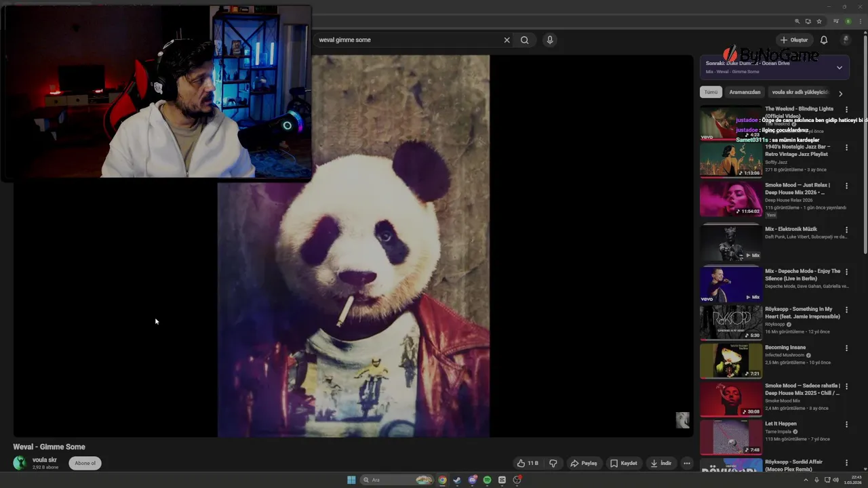Open more video actions ellipsis
The width and height of the screenshot is (868, 488).
pos(687,464)
